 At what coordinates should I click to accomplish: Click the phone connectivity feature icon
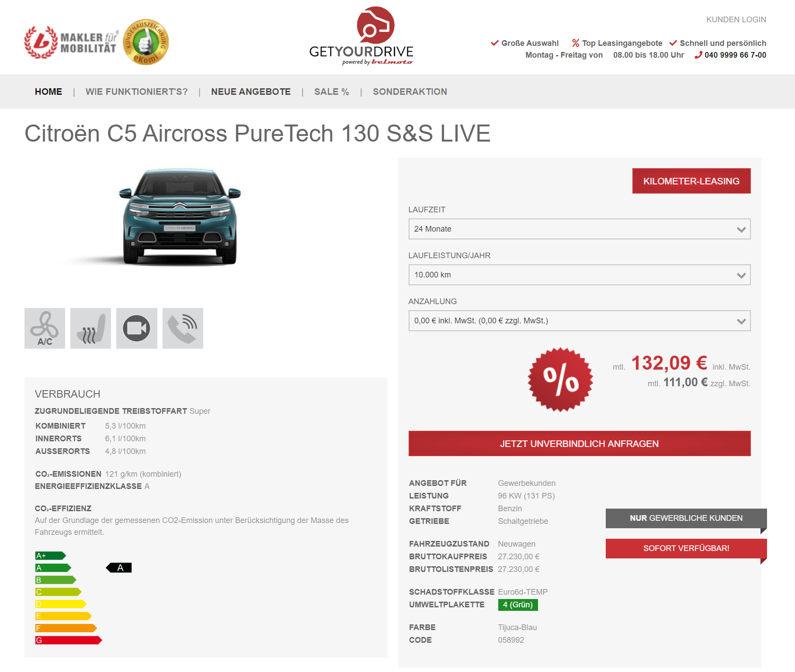click(x=183, y=328)
